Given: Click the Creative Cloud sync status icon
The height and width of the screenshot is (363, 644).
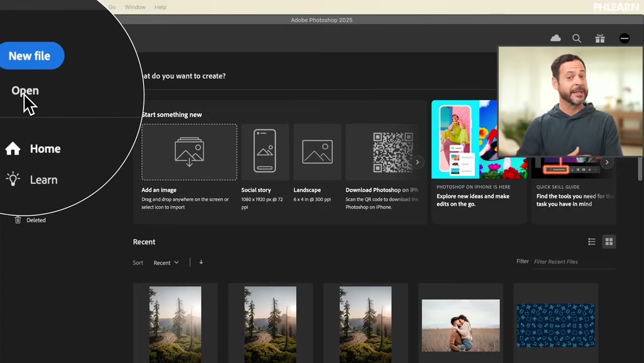Looking at the screenshot, I should tap(555, 38).
